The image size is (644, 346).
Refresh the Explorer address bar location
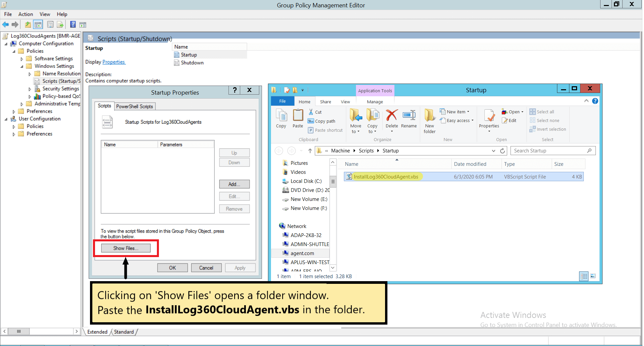point(502,151)
